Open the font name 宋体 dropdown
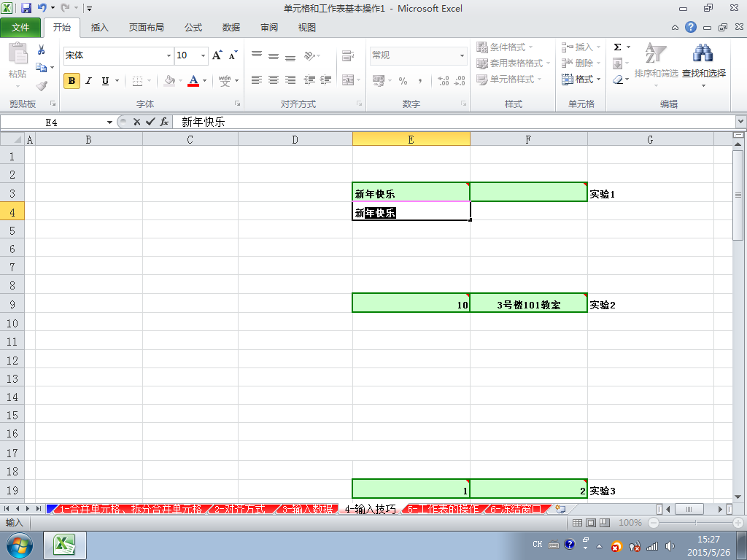 click(169, 55)
